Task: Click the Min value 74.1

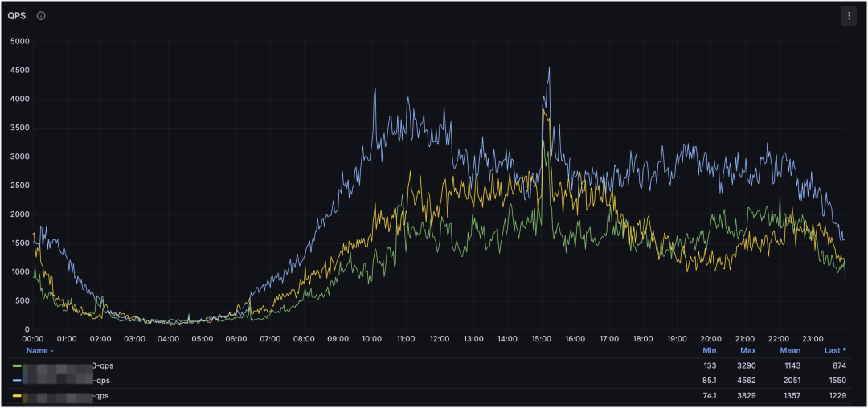Action: point(708,396)
